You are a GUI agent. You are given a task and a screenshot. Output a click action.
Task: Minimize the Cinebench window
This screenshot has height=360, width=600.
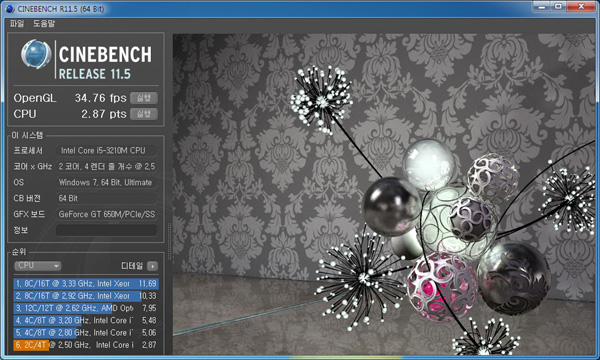click(541, 7)
